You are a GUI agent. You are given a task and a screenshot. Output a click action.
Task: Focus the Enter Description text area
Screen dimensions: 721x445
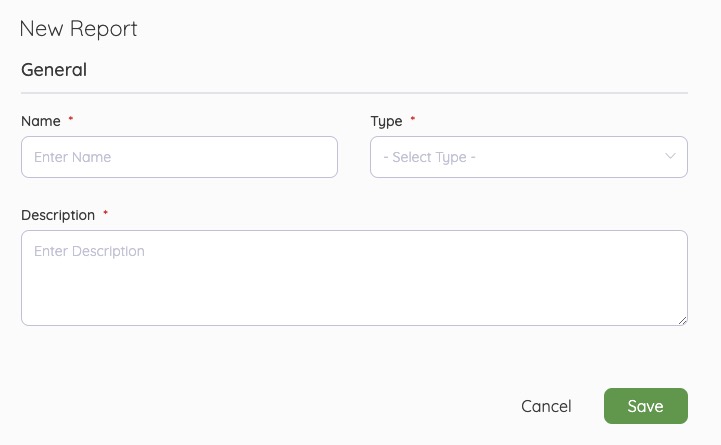354,277
